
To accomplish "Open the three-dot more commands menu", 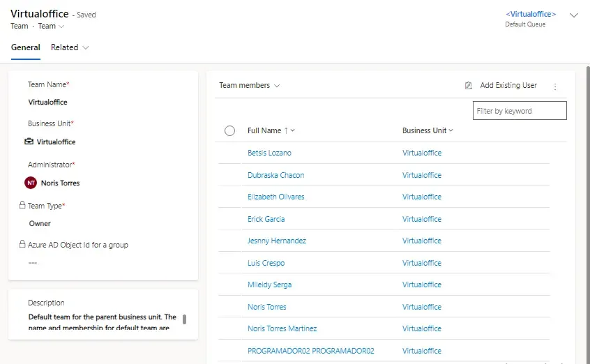I will pos(555,86).
